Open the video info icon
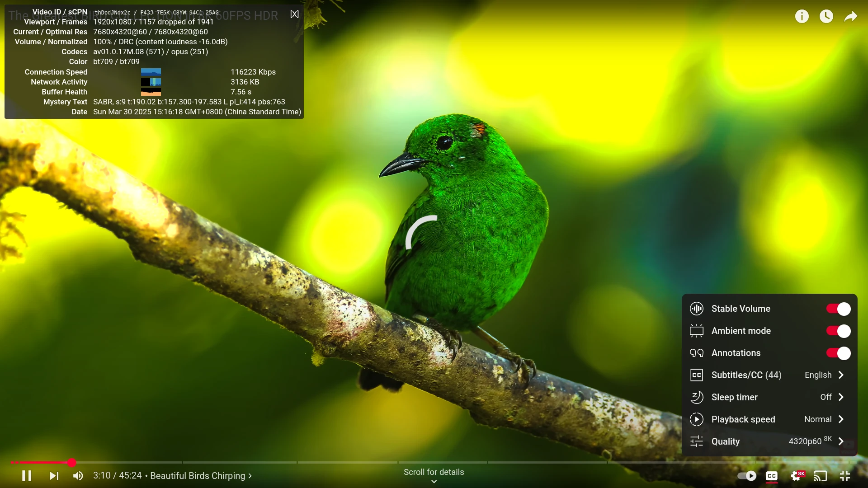The width and height of the screenshot is (868, 488). point(802,17)
